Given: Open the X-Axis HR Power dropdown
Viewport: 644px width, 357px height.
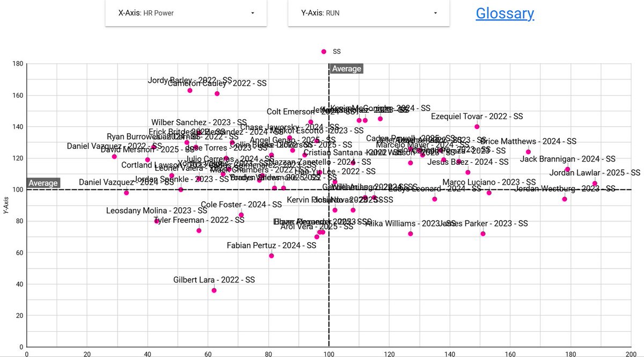Looking at the screenshot, I should tap(186, 13).
